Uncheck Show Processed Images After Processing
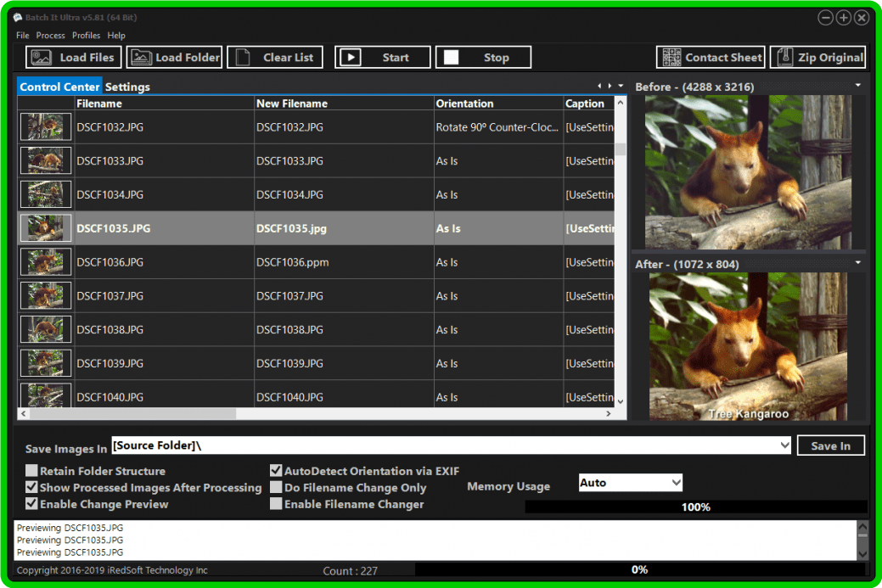This screenshot has height=588, width=882. [31, 487]
